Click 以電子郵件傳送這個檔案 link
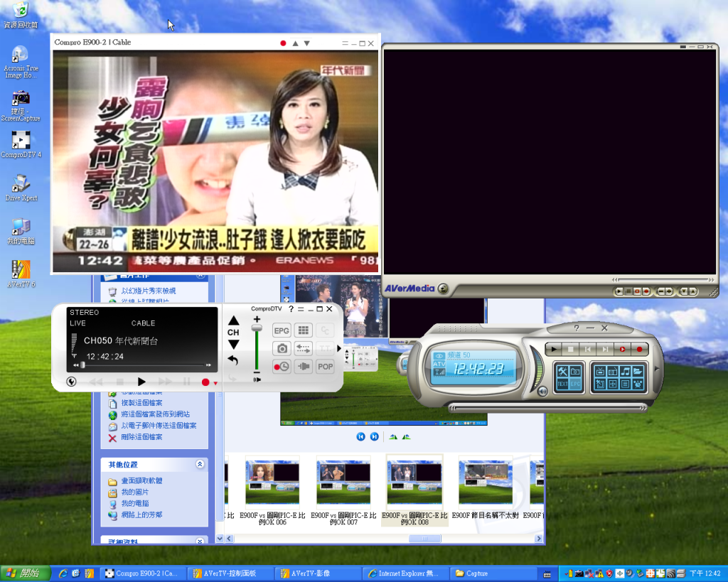Image resolution: width=728 pixels, height=582 pixels. click(159, 426)
